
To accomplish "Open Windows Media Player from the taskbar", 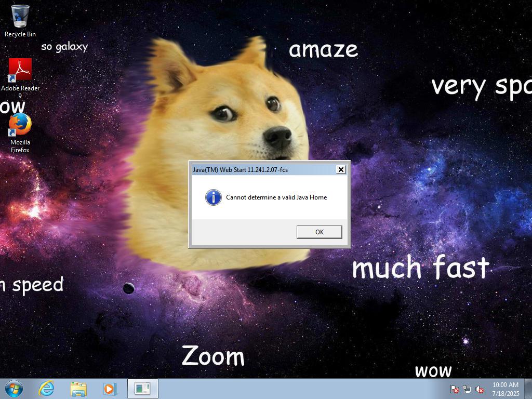I will (110, 389).
